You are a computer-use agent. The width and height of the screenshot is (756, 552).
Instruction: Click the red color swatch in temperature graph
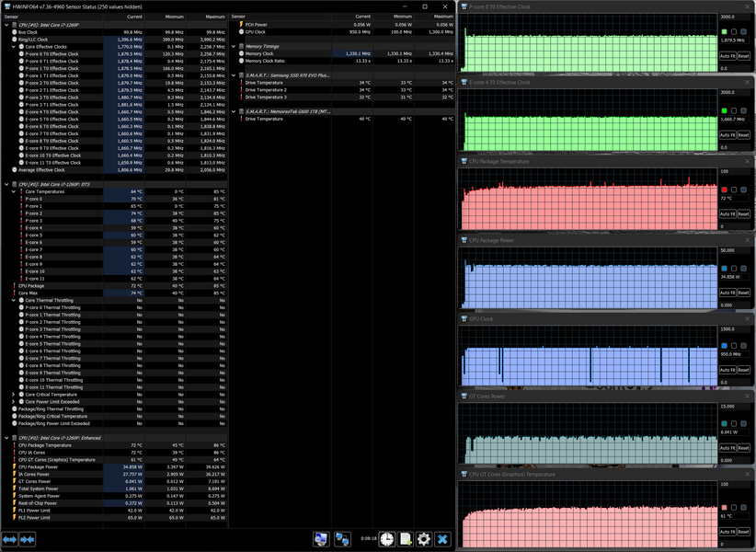(724, 190)
